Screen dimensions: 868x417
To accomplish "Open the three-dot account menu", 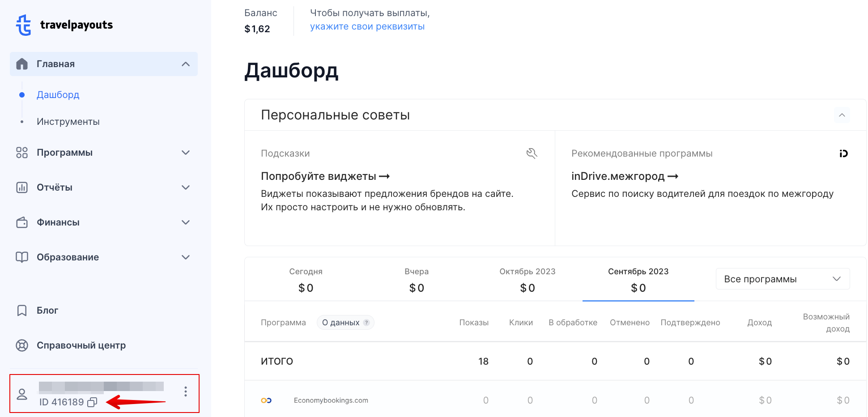I will coord(185,392).
